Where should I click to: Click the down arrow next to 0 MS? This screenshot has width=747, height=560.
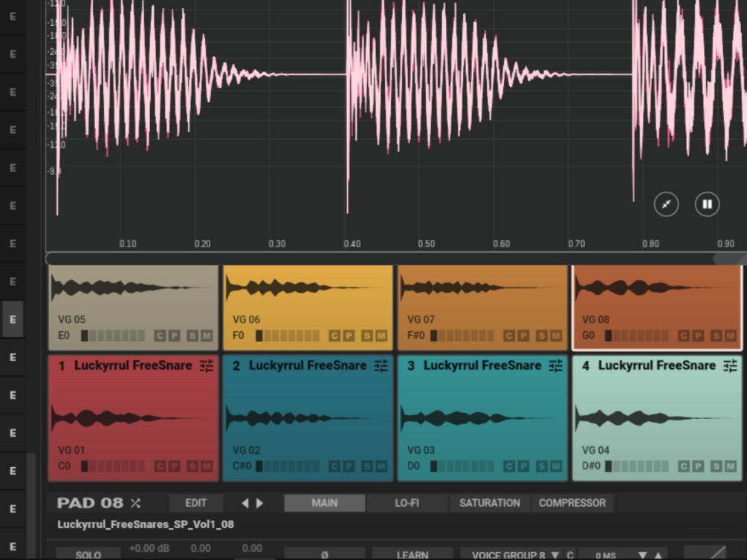[x=642, y=555]
